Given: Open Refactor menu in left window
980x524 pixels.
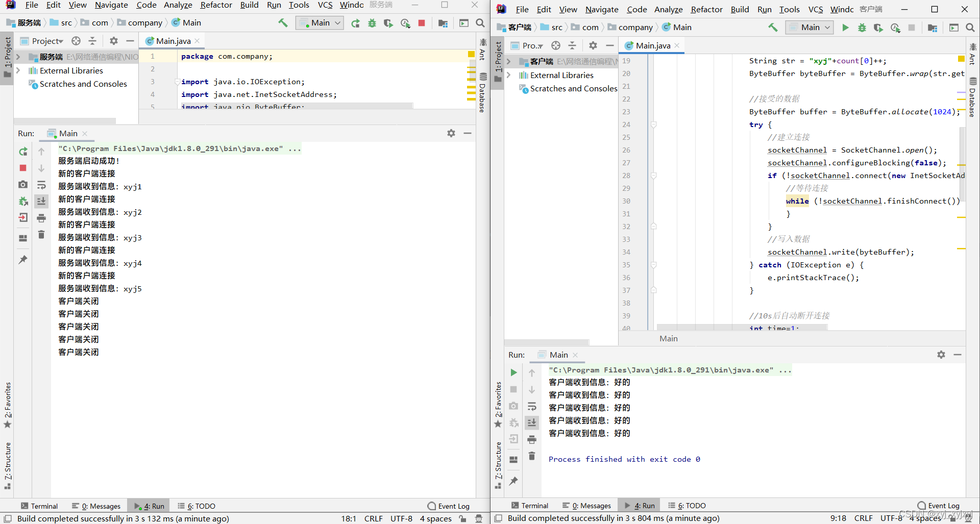Looking at the screenshot, I should pos(216,5).
